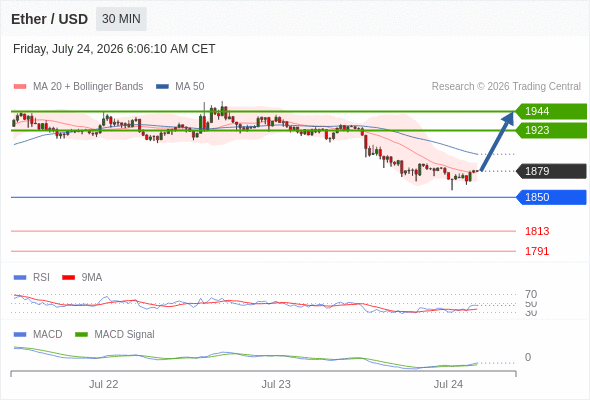The height and width of the screenshot is (400, 590).
Task: Toggle the MA 50 legend entry
Action: click(x=180, y=86)
